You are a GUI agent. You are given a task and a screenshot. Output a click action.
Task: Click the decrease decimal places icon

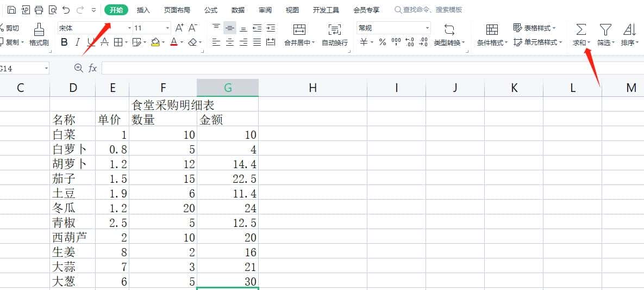423,42
